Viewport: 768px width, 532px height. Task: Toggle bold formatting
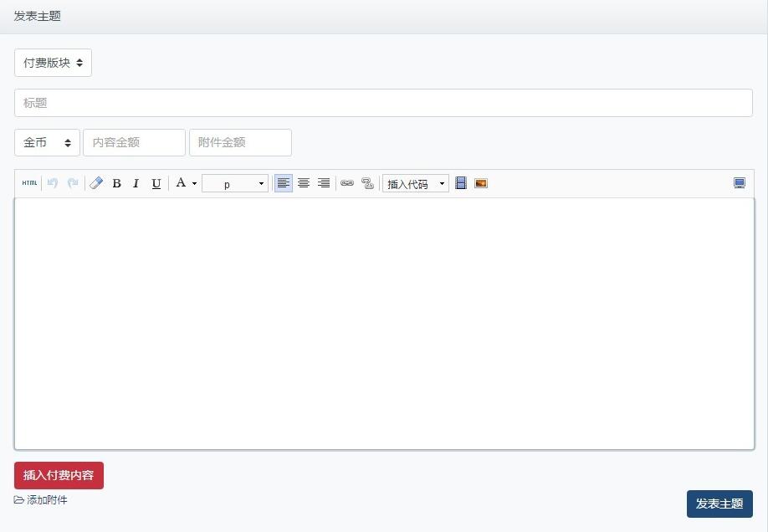116,183
